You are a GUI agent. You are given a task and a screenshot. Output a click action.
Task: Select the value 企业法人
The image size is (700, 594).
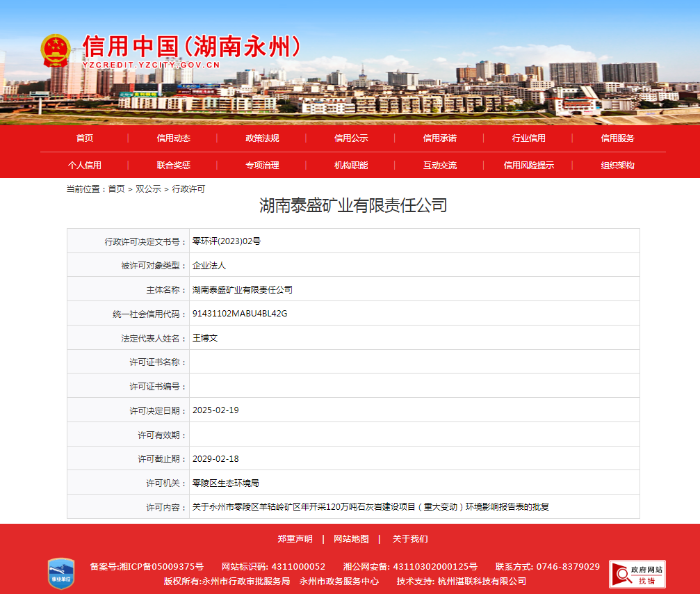click(209, 265)
